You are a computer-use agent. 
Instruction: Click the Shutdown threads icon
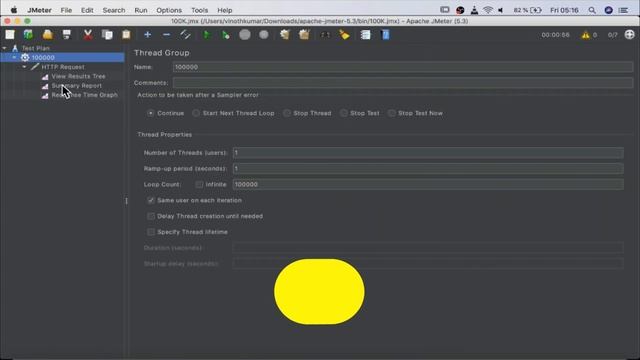click(x=264, y=35)
